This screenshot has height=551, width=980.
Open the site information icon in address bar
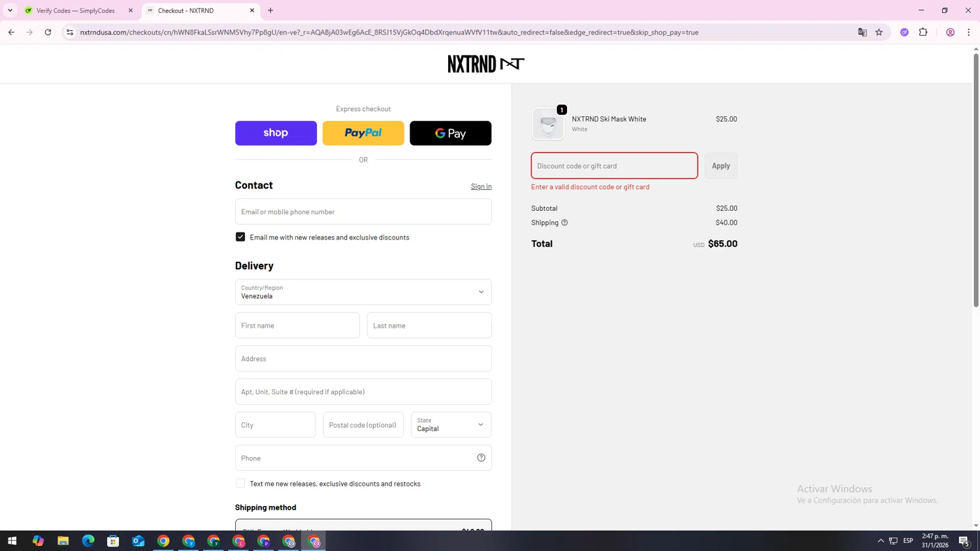tap(70, 32)
